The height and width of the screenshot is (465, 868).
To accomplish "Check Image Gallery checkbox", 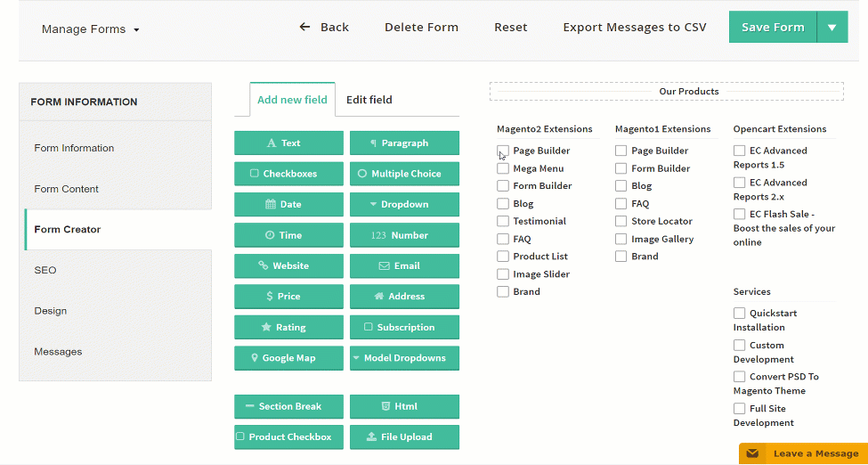I will coord(621,239).
